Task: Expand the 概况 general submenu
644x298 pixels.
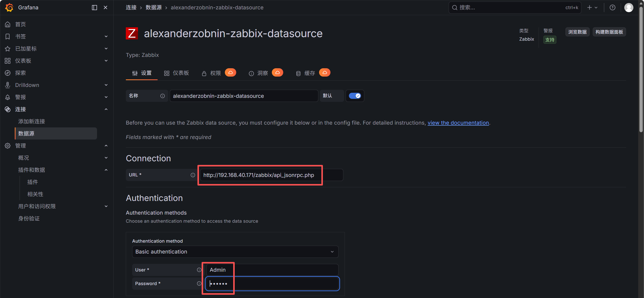Action: (106, 158)
